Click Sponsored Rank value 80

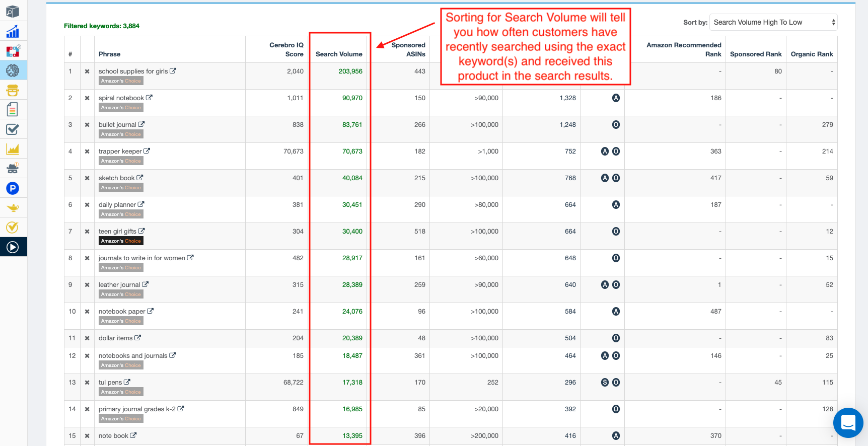pos(778,71)
